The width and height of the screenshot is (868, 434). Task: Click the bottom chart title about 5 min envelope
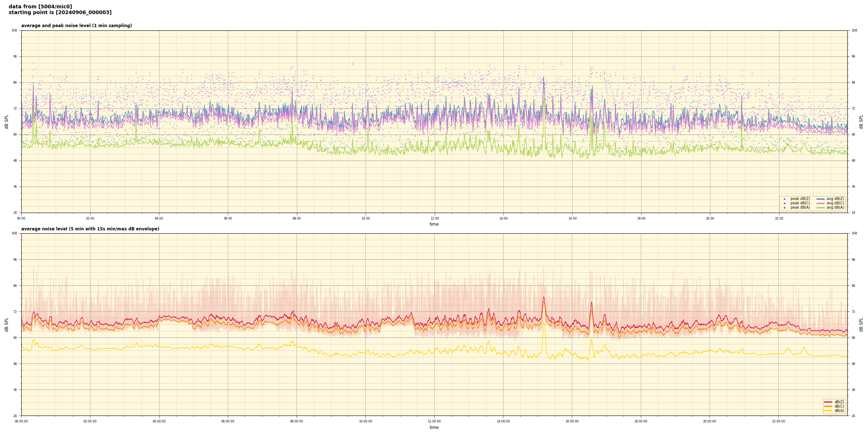(90, 229)
